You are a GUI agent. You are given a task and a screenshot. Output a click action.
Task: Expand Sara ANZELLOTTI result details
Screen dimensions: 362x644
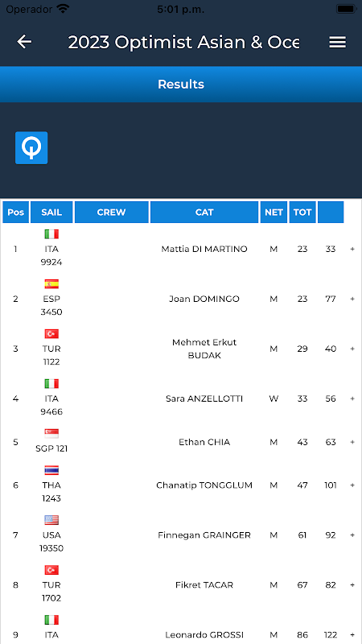[352, 398]
